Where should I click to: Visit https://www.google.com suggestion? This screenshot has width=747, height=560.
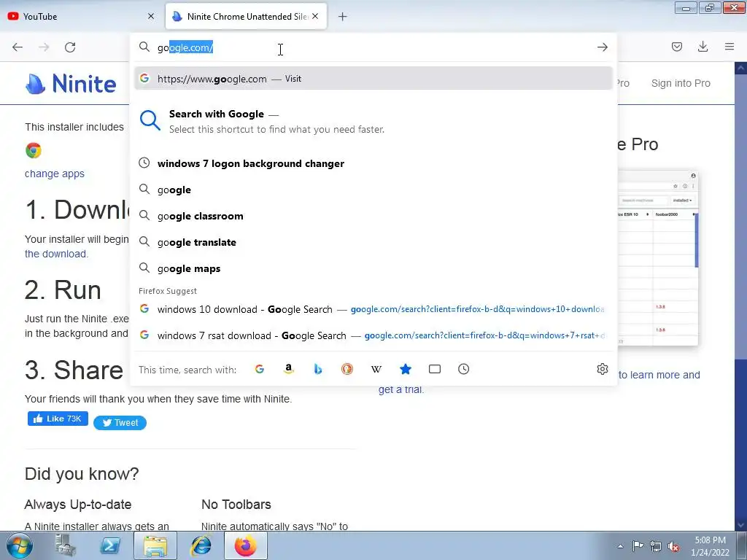pyautogui.click(x=373, y=79)
